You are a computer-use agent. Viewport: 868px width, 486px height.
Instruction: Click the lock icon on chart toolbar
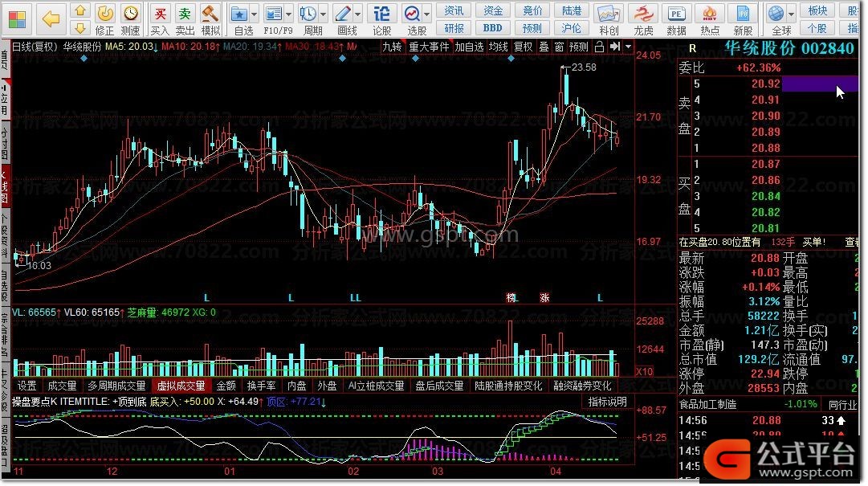(x=599, y=47)
